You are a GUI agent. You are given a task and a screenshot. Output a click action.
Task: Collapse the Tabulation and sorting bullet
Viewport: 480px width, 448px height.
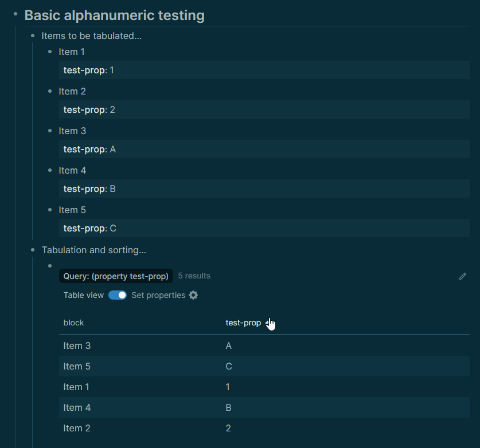(33, 250)
